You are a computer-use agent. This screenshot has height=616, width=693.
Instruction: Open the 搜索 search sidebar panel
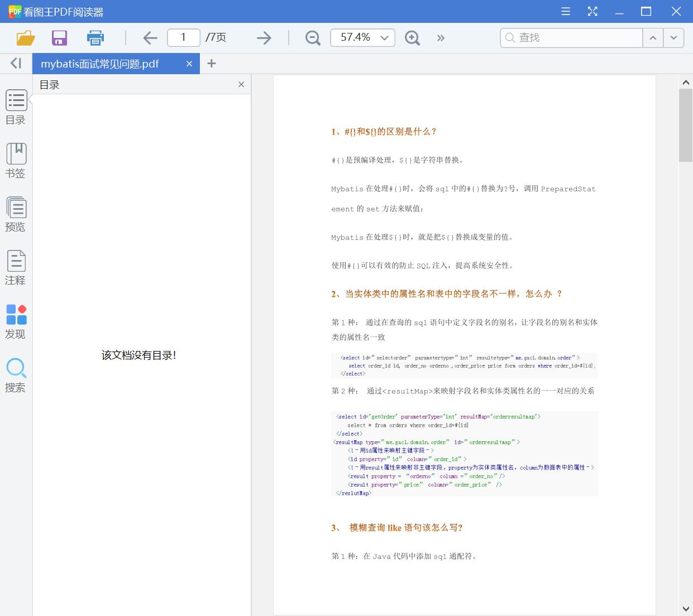tap(16, 376)
